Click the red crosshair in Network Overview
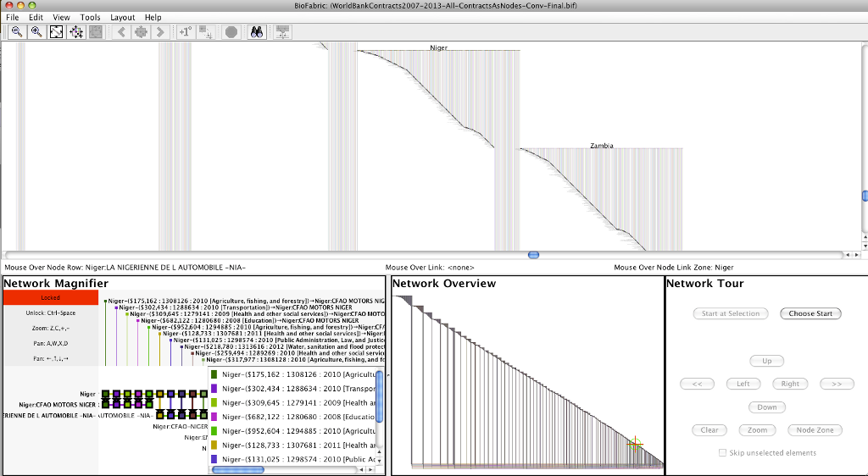The width and height of the screenshot is (868, 476). click(635, 444)
